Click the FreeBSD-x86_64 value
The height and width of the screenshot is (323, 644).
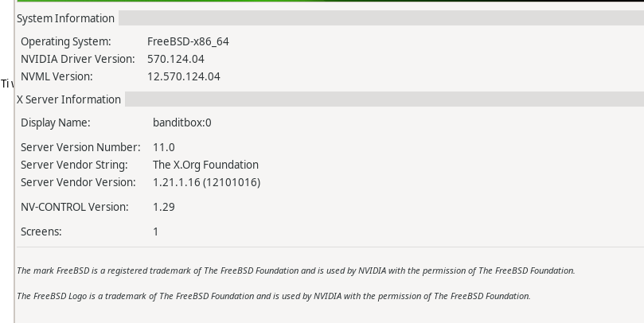coord(188,41)
